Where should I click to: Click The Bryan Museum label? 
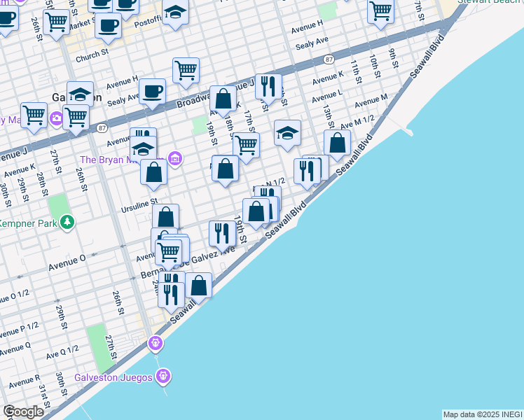point(122,160)
